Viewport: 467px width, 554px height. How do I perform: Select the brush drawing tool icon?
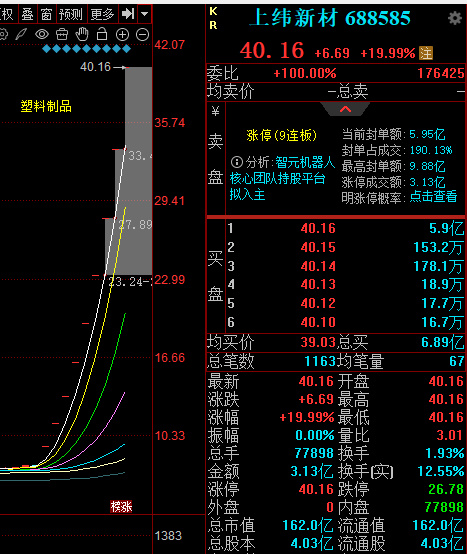(x=21, y=34)
